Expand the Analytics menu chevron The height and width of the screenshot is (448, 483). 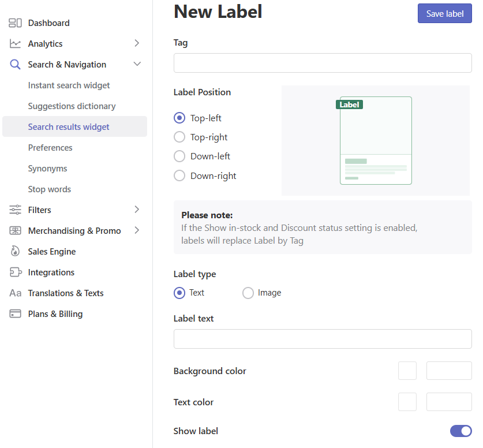137,43
